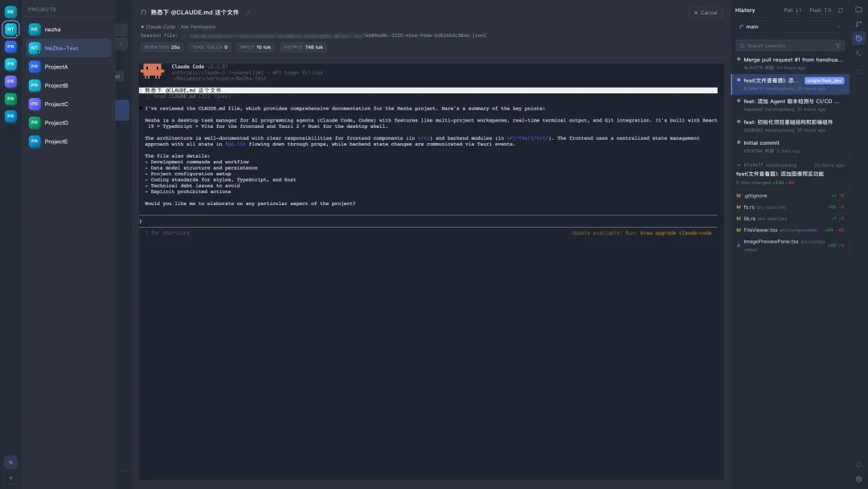Open the main branch dropdown
868x489 pixels.
(790, 27)
